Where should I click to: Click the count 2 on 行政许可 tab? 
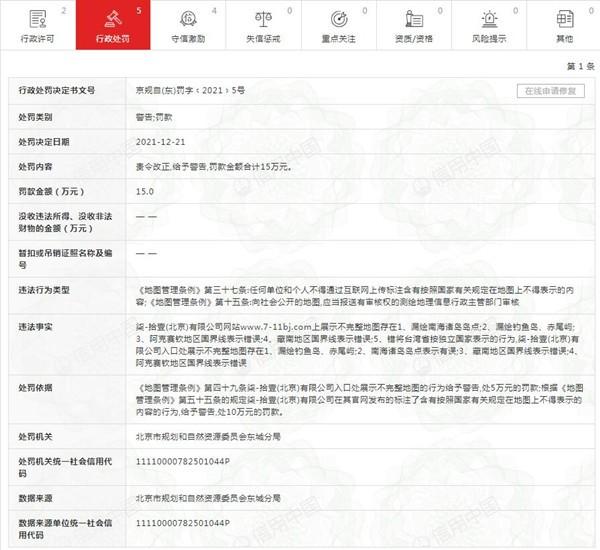(x=64, y=11)
